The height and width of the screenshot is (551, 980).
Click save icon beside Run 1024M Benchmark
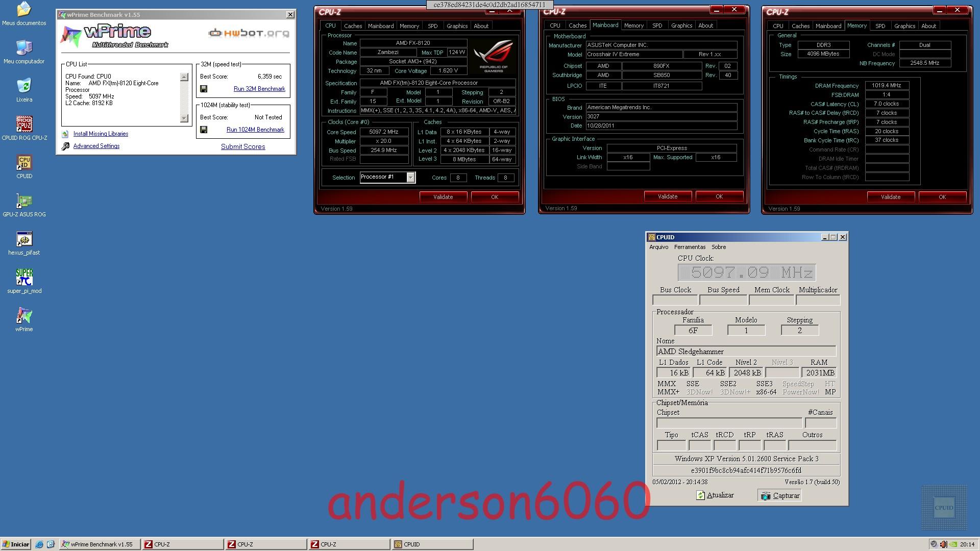tap(204, 130)
